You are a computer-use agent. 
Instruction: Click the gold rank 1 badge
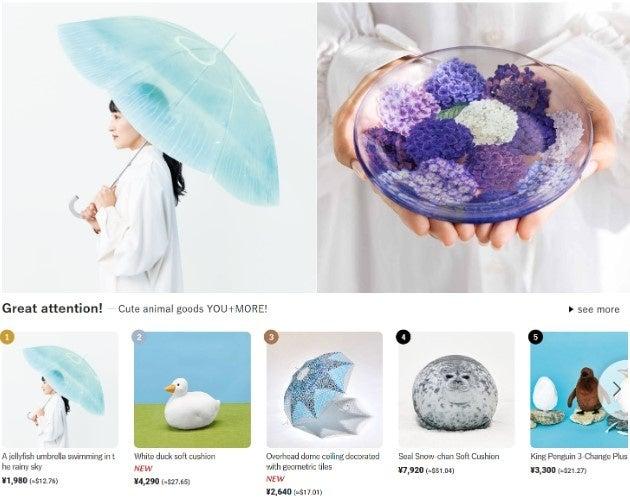point(7,337)
